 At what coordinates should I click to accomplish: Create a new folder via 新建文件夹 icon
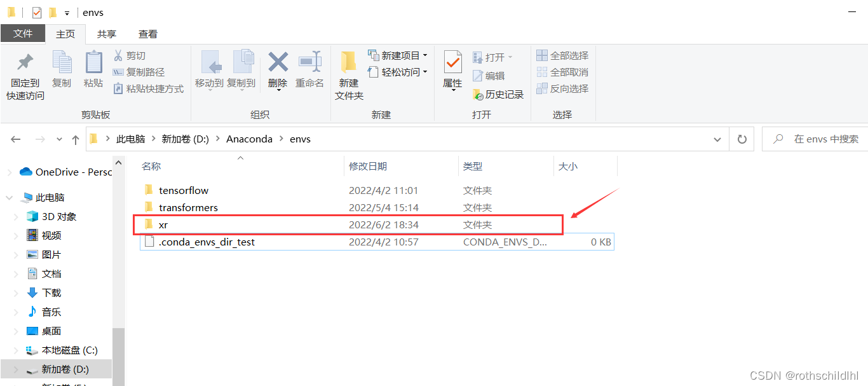(x=348, y=71)
